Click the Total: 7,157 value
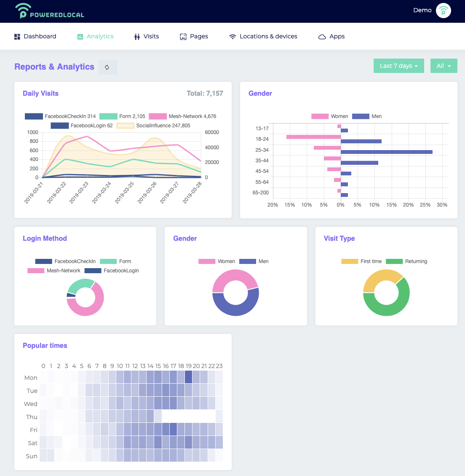 (x=205, y=94)
